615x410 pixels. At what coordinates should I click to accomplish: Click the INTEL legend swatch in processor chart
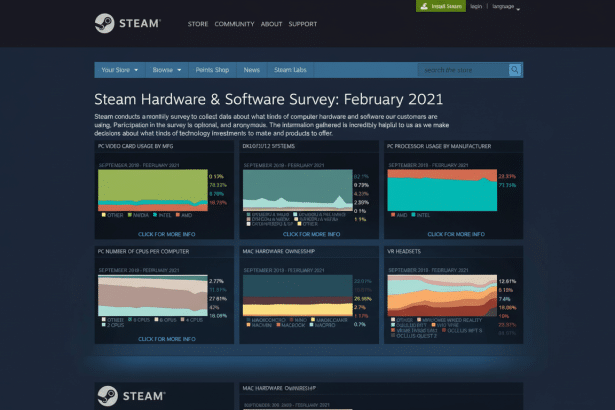click(413, 215)
